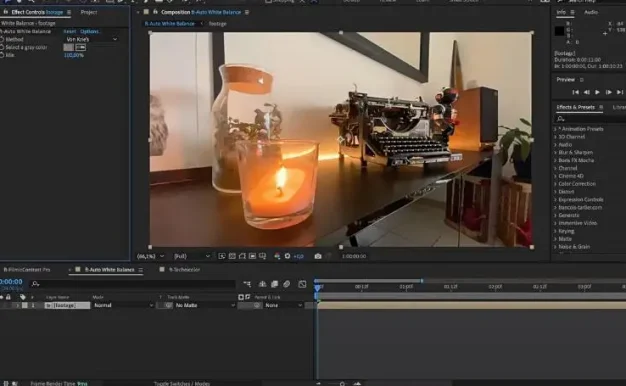Open the Composition panel menu icon
Image resolution: width=626 pixels, height=386 pixels.
pos(247,12)
